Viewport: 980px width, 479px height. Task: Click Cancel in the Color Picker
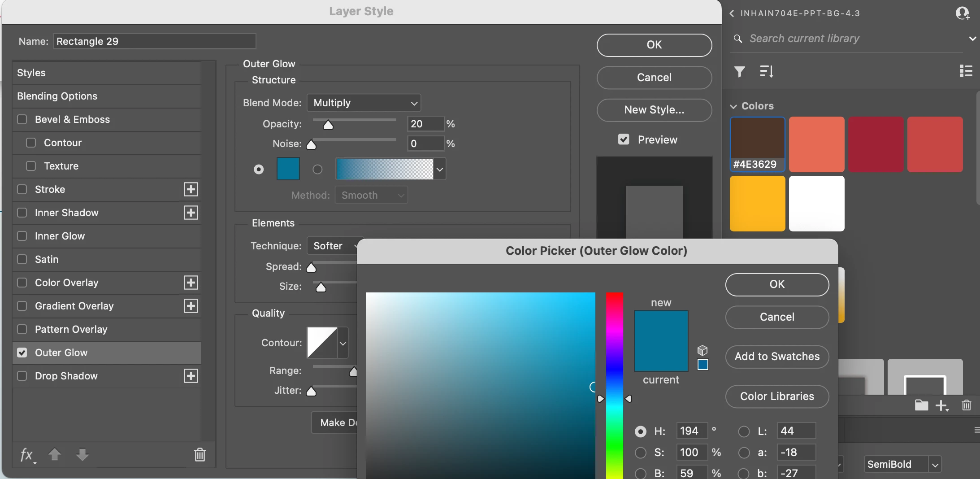[777, 317]
